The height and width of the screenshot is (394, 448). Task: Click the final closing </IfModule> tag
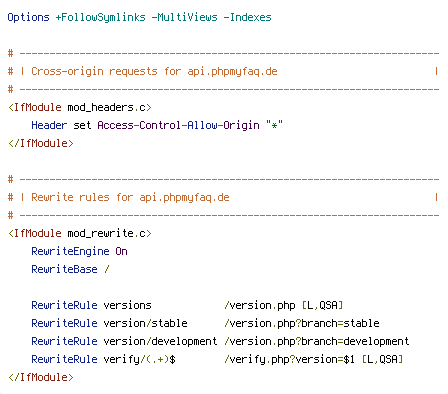pyautogui.click(x=41, y=377)
